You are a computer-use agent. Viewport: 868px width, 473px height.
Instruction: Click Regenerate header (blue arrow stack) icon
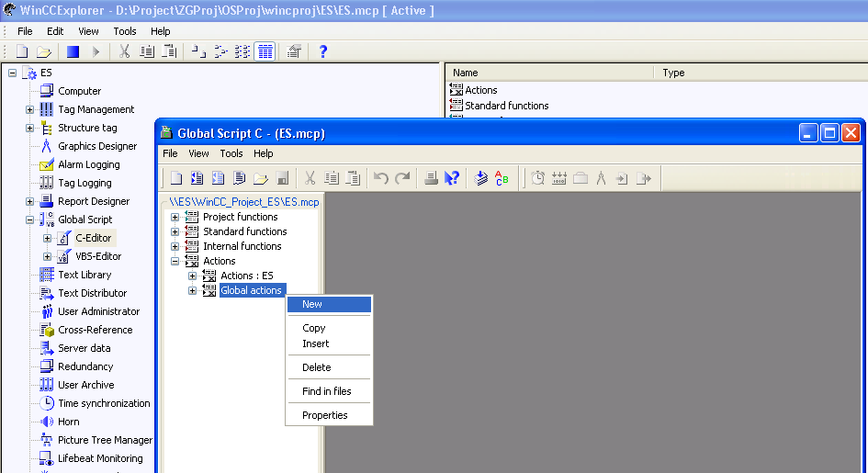point(480,178)
